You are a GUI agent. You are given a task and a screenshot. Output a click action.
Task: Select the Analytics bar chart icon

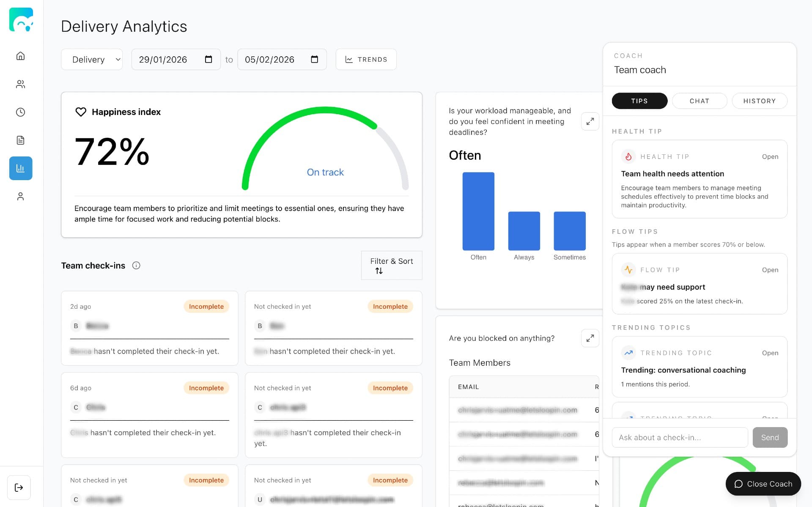click(20, 168)
